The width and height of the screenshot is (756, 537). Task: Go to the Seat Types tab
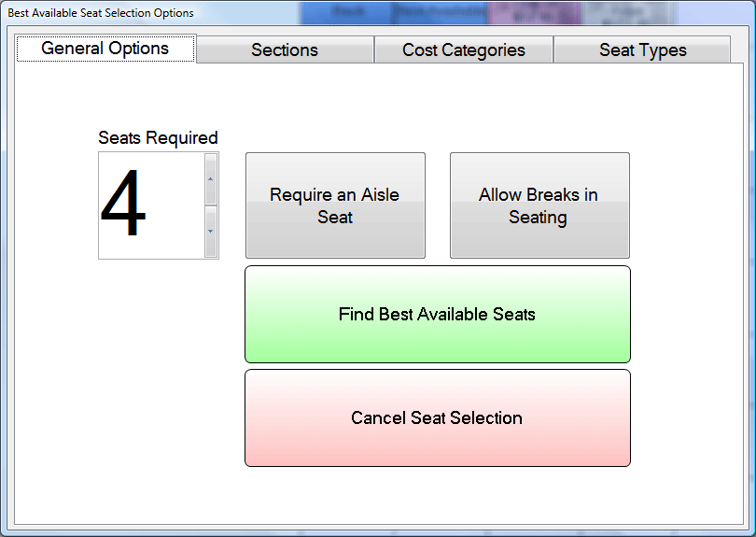coord(642,50)
